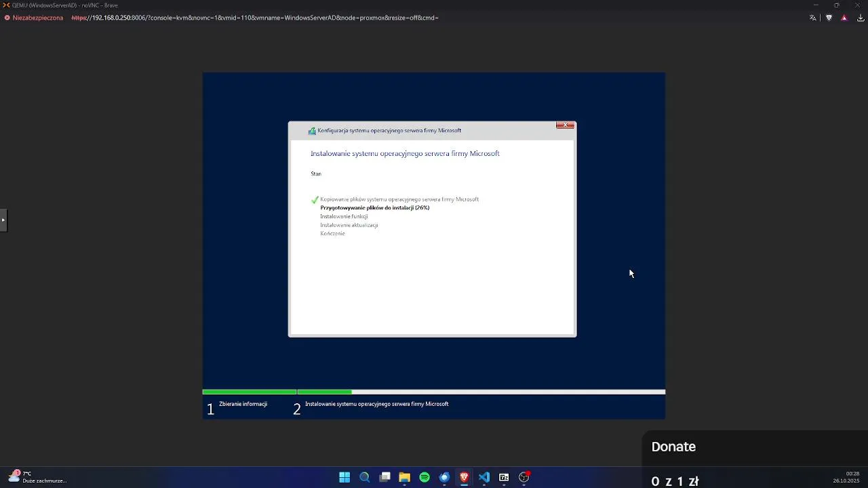The width and height of the screenshot is (868, 488).
Task: Click 'Przygotowywanie plików do instalacji (26%)' text
Action: [375, 208]
